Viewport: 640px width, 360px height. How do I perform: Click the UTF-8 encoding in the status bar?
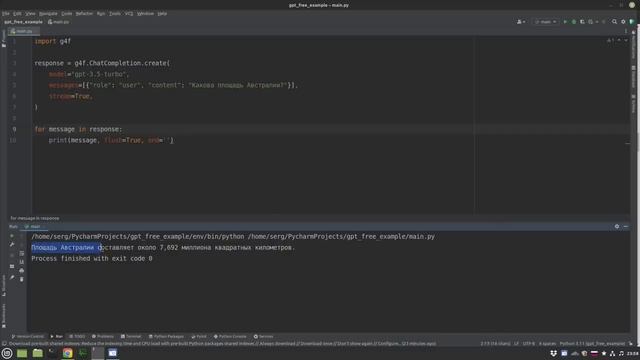[529, 344]
